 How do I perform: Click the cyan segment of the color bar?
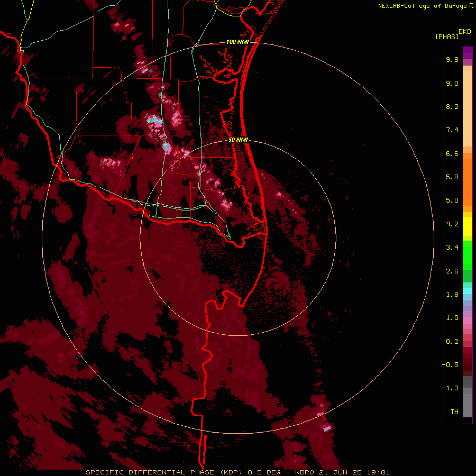(467, 291)
